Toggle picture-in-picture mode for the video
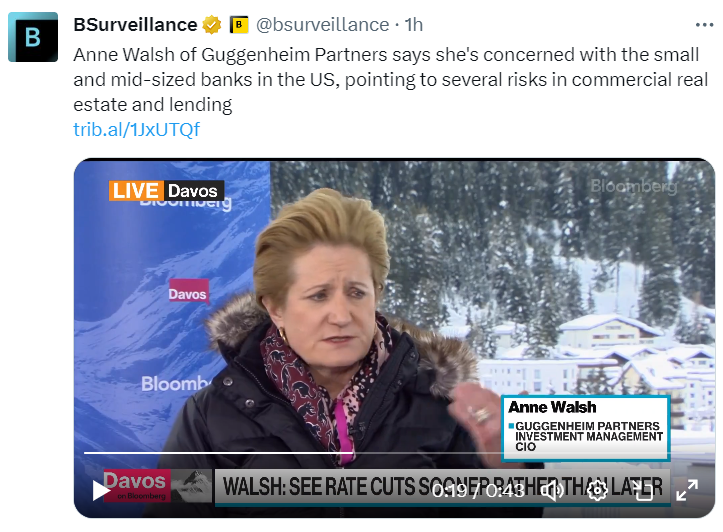This screenshot has height=532, width=723. 642,491
